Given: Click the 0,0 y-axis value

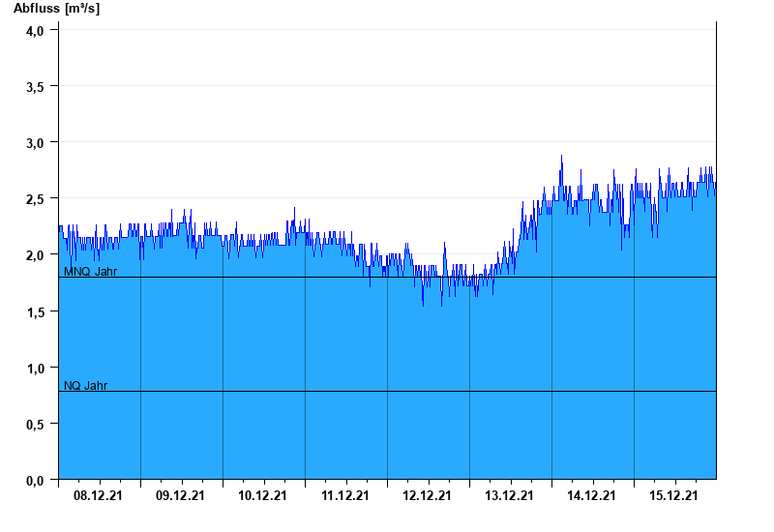Looking at the screenshot, I should coord(35,481).
